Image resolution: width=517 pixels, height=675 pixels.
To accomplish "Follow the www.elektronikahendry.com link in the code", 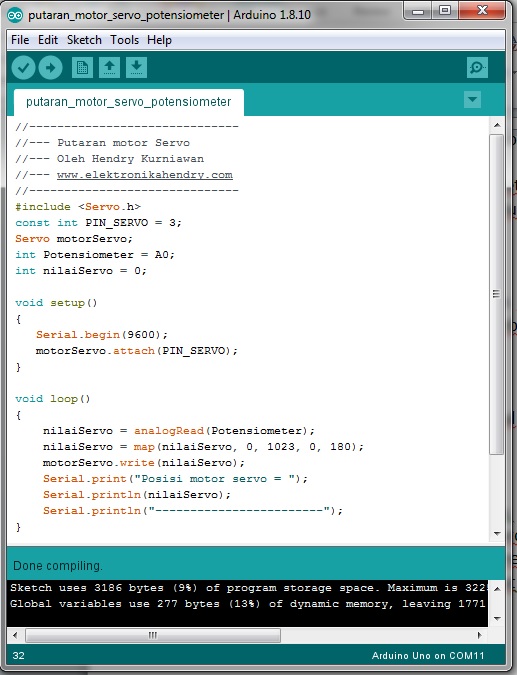I will tap(145, 175).
